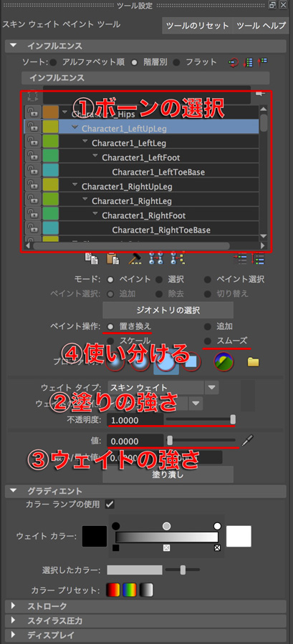This screenshot has width=293, height=644.
Task: Click the 不透明度 slider handle
Action: click(x=233, y=419)
